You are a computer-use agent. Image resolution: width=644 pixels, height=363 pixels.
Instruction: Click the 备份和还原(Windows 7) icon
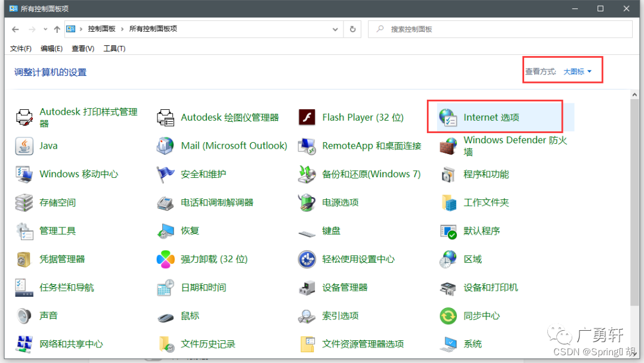(x=307, y=174)
